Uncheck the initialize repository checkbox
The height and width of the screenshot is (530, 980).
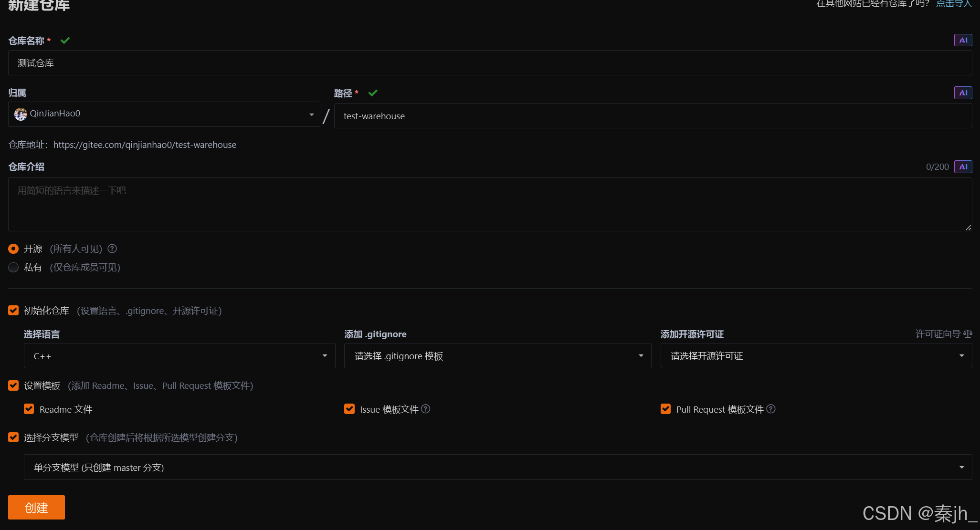pyautogui.click(x=13, y=311)
